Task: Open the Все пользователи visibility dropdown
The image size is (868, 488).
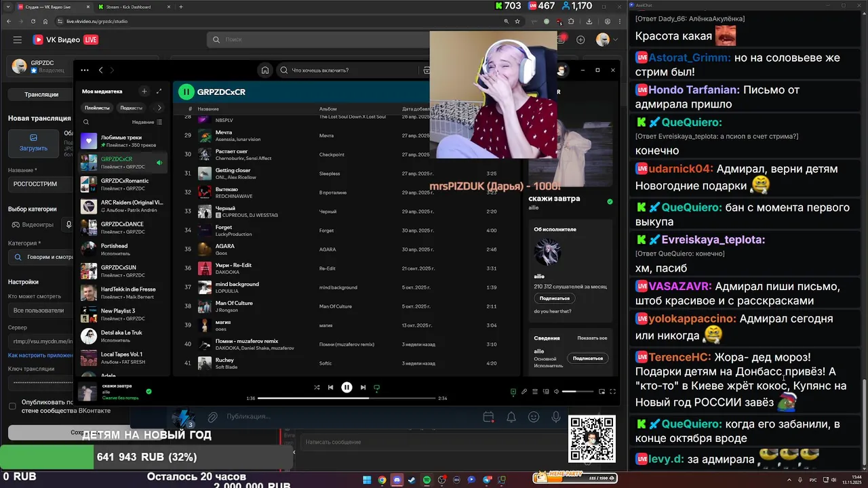Action: [x=41, y=310]
